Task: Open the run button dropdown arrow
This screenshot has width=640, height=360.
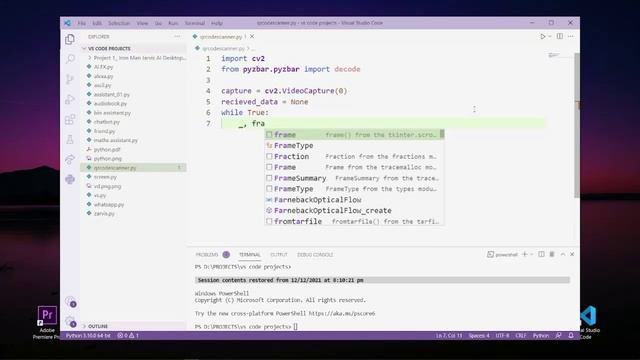Action: [x=550, y=36]
